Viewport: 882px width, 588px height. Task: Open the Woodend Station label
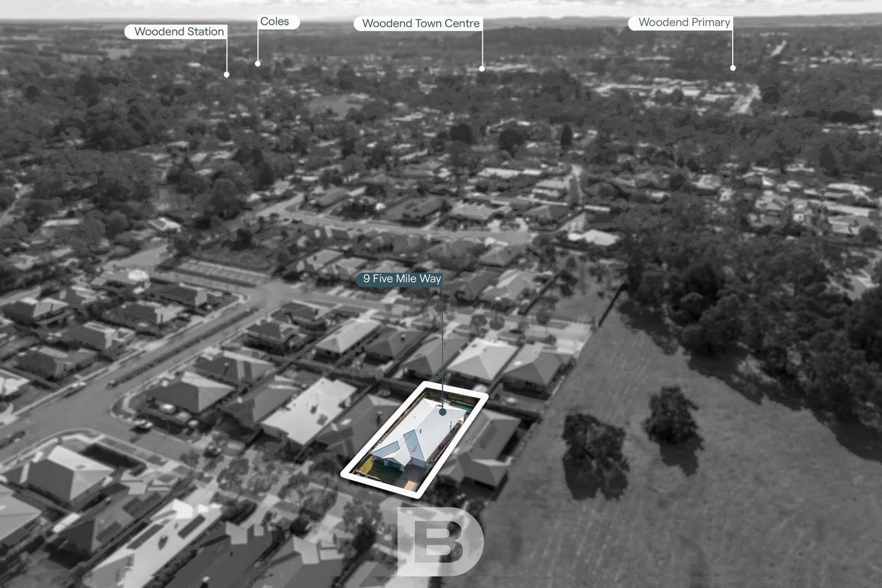(177, 31)
